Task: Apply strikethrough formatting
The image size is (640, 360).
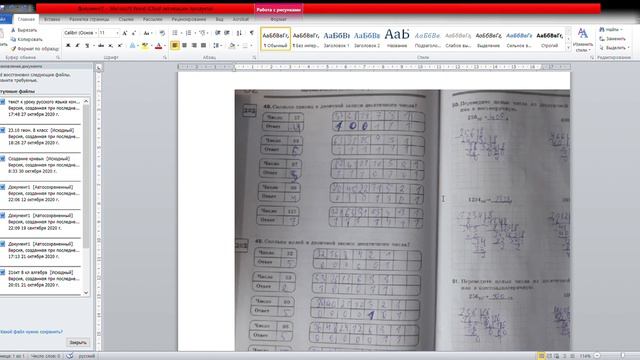Action: pyautogui.click(x=101, y=46)
